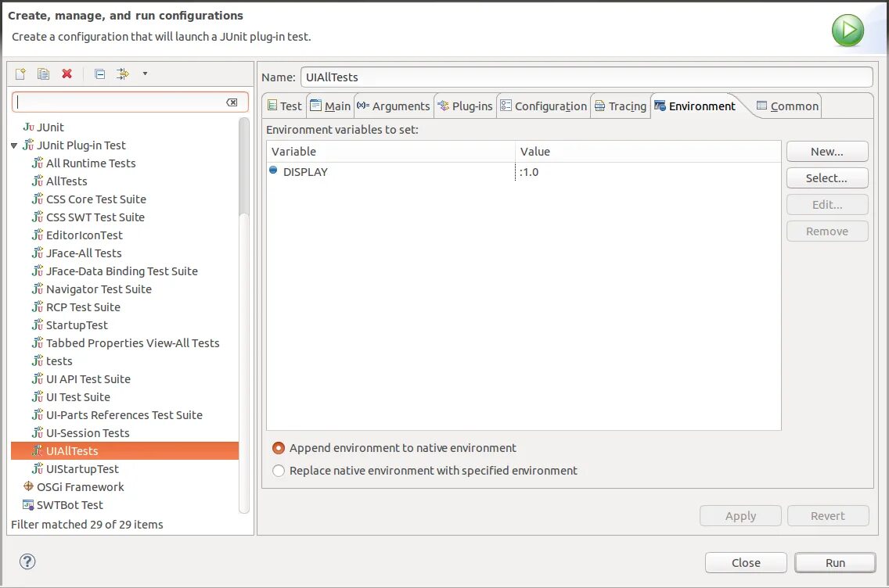Click the StartupTest configuration icon

tap(38, 325)
